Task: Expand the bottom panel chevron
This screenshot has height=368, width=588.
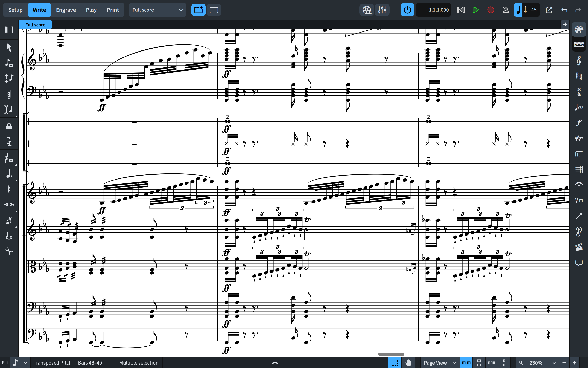Action: pos(275,363)
